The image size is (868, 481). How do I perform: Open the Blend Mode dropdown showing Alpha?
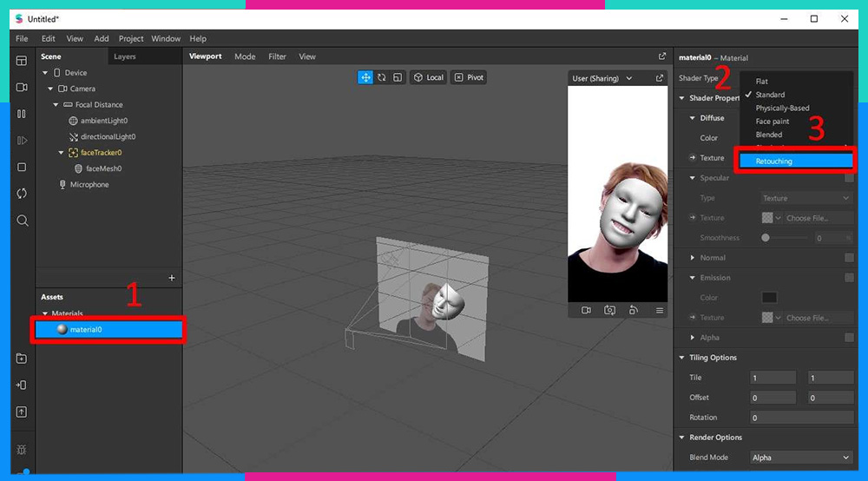click(x=801, y=458)
